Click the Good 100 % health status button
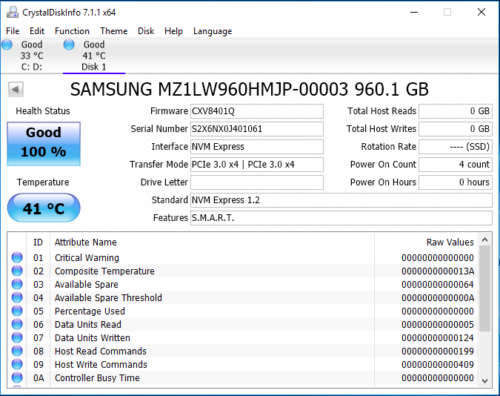Image resolution: width=500 pixels, height=396 pixels. (x=44, y=144)
